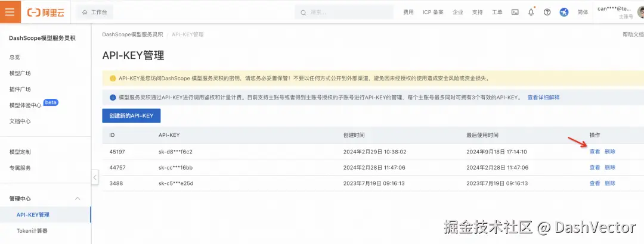Click the API key text sk-c5***e25d
644x244 pixels.
[176, 183]
